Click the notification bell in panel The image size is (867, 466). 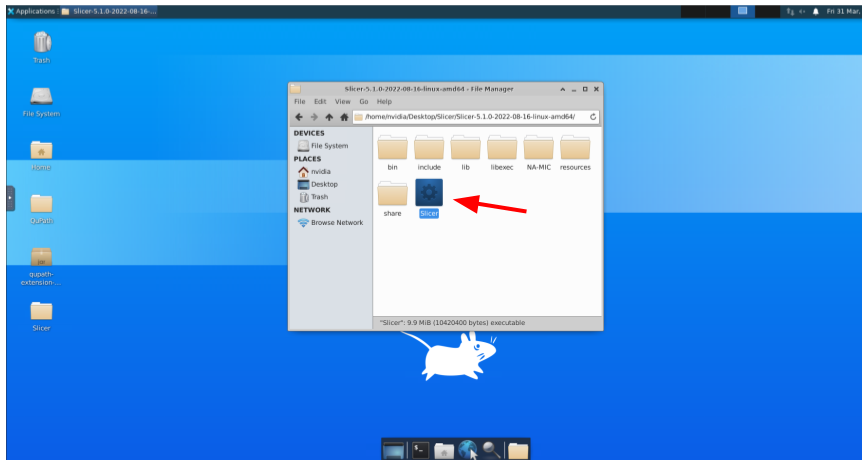[x=816, y=11]
